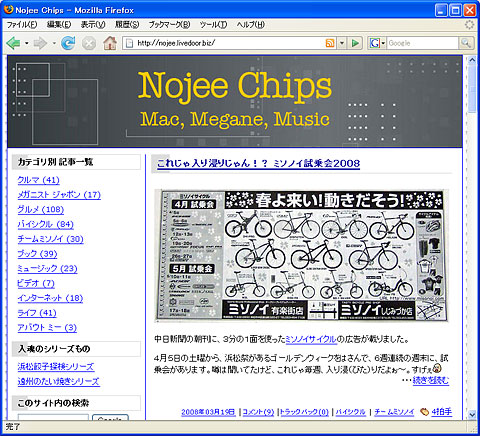480x436 pixels.
Task: Click the Google search input box
Action: (x=422, y=43)
